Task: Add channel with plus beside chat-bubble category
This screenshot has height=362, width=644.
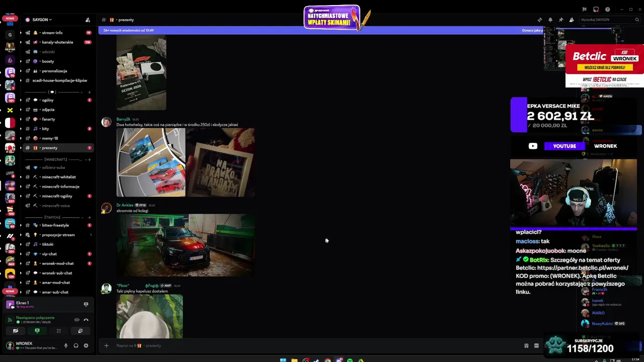Action: click(x=90, y=92)
